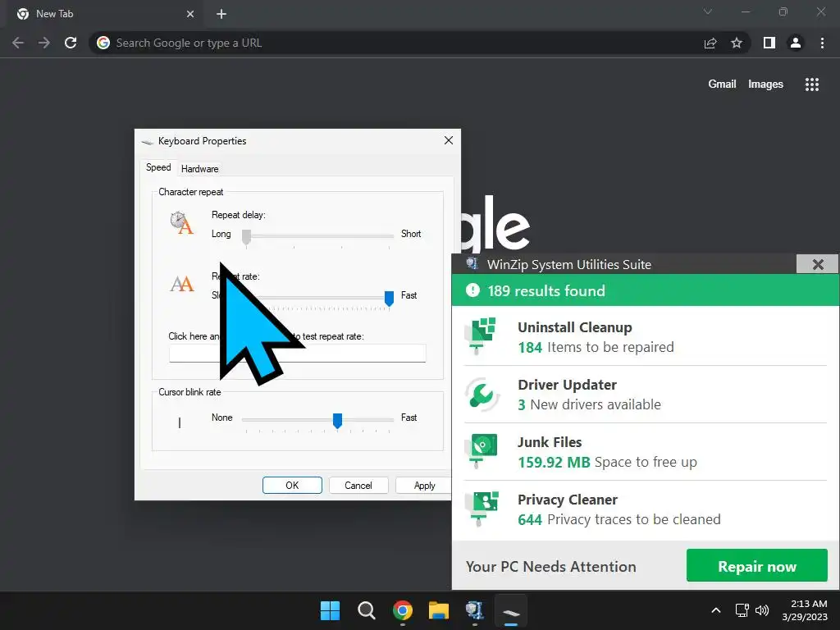This screenshot has height=630, width=840.
Task: Open Chrome side panel icon
Action: coord(769,43)
